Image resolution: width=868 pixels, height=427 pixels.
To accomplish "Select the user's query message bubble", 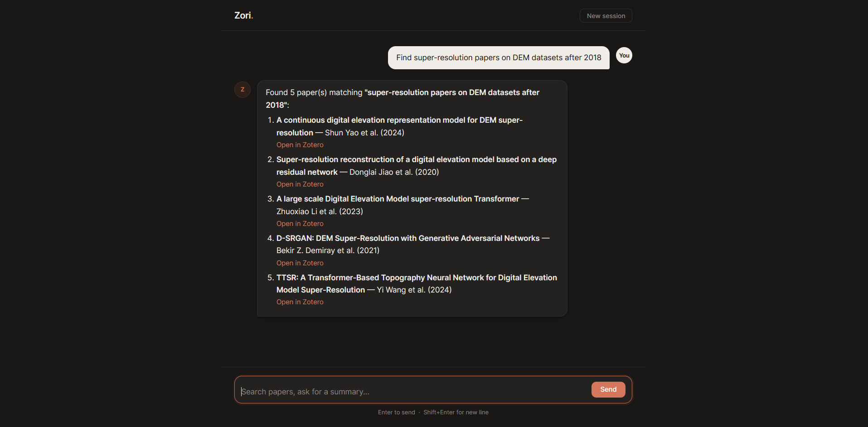I will (499, 58).
